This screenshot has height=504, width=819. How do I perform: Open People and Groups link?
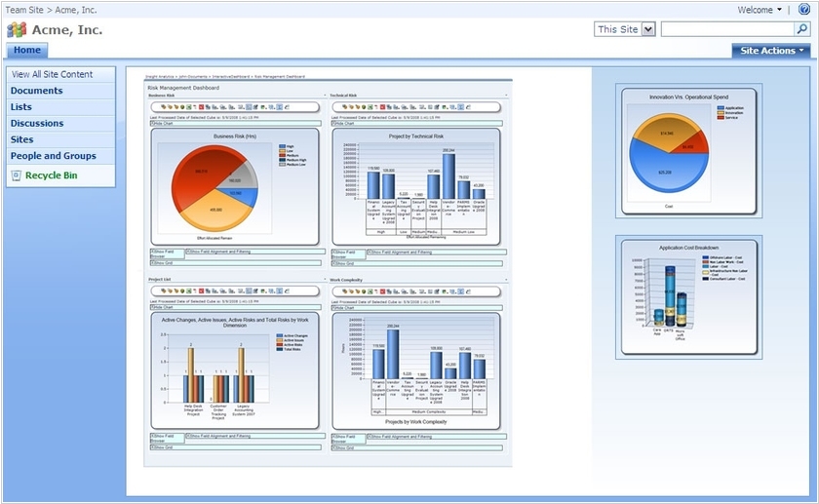click(x=54, y=156)
